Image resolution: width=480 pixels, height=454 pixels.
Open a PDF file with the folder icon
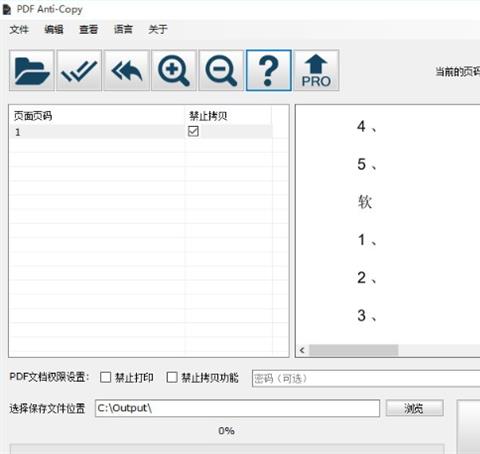[x=32, y=70]
